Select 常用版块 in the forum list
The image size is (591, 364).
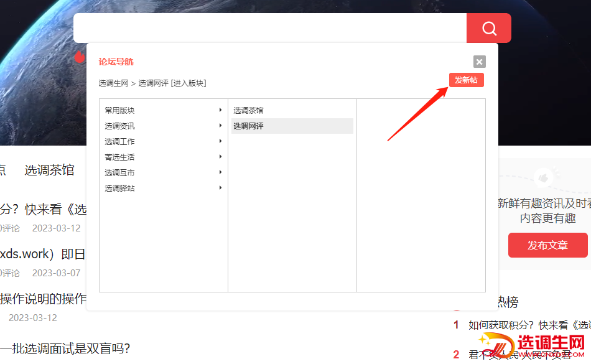click(x=119, y=110)
